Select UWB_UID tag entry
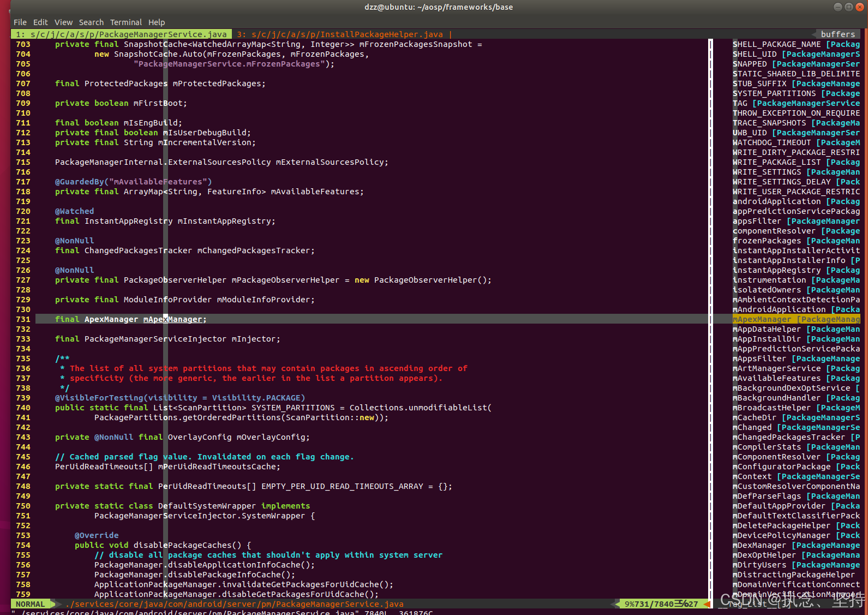868x615 pixels. coord(796,133)
